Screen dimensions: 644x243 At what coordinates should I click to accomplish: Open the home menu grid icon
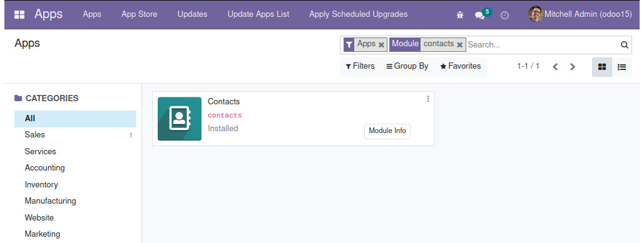[x=19, y=15]
